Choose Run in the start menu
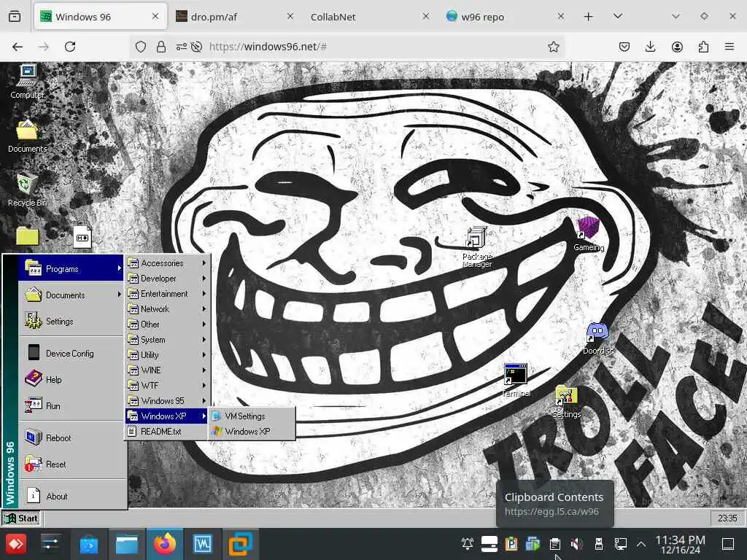Image resolution: width=747 pixels, height=560 pixels. (71, 405)
